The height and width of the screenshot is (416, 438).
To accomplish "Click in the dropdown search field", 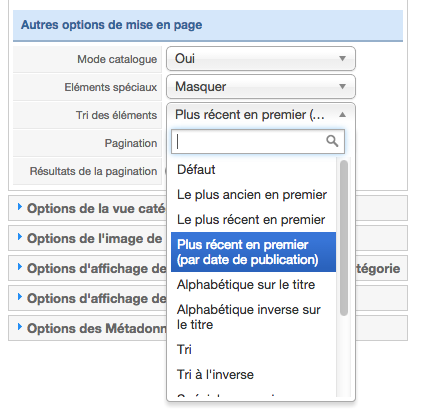I will point(258,141).
